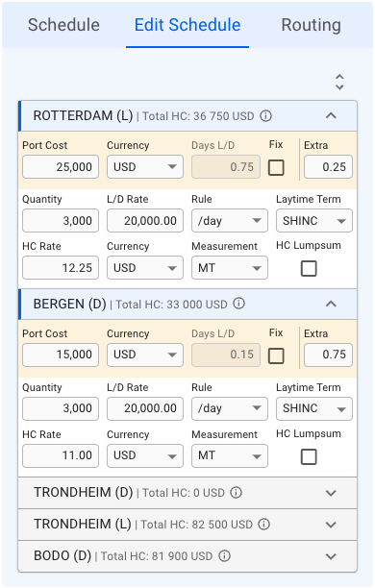
Task: Click Bergen HC Rate field 11.00
Action: (x=61, y=455)
